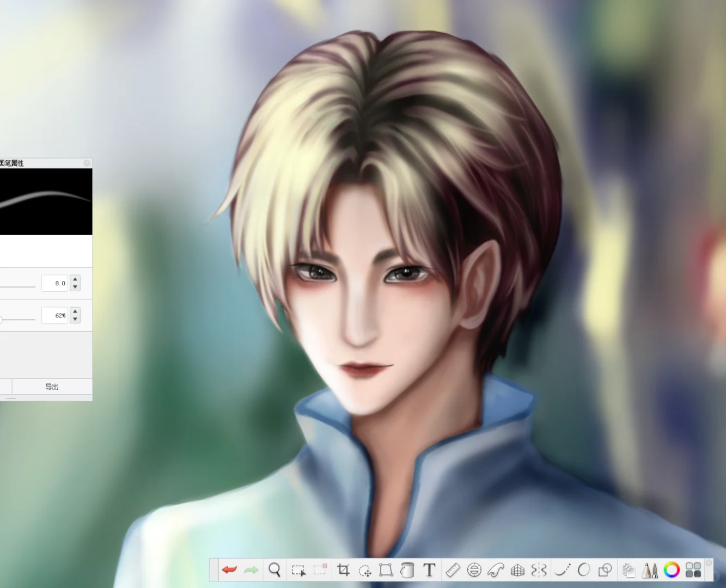
Task: Open the layers panel icon
Action: click(629, 570)
